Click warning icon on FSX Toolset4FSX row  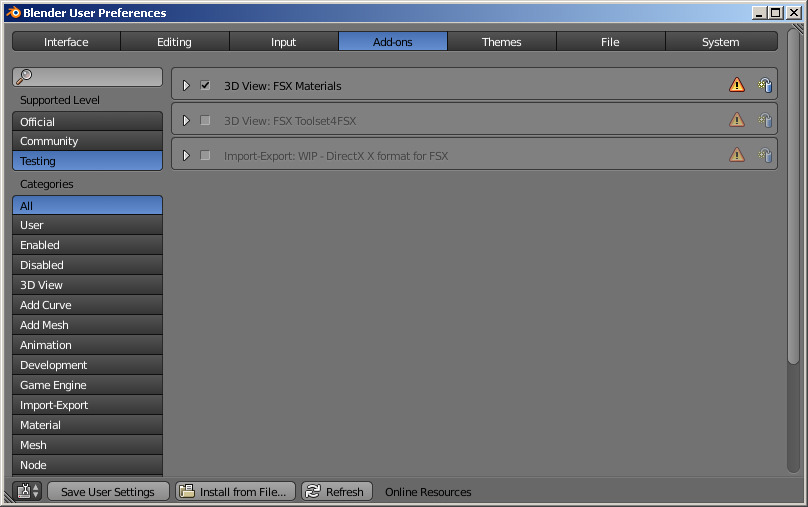pyautogui.click(x=737, y=120)
